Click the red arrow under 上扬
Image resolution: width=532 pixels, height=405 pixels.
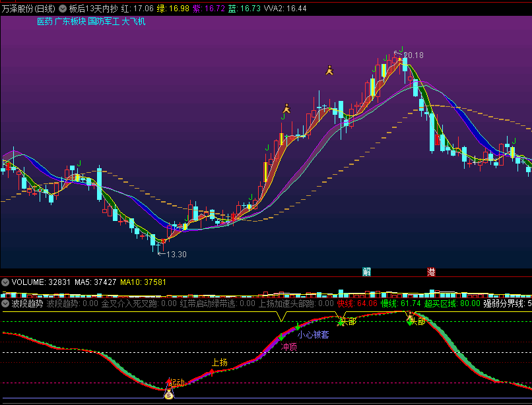pos(212,373)
